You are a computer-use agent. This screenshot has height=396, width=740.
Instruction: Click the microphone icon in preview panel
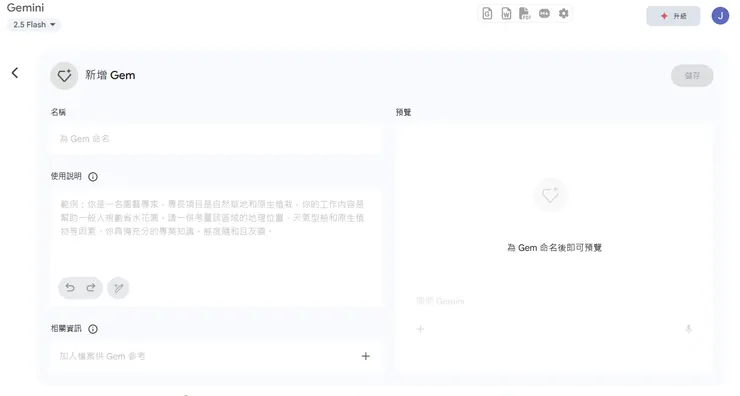coord(689,329)
